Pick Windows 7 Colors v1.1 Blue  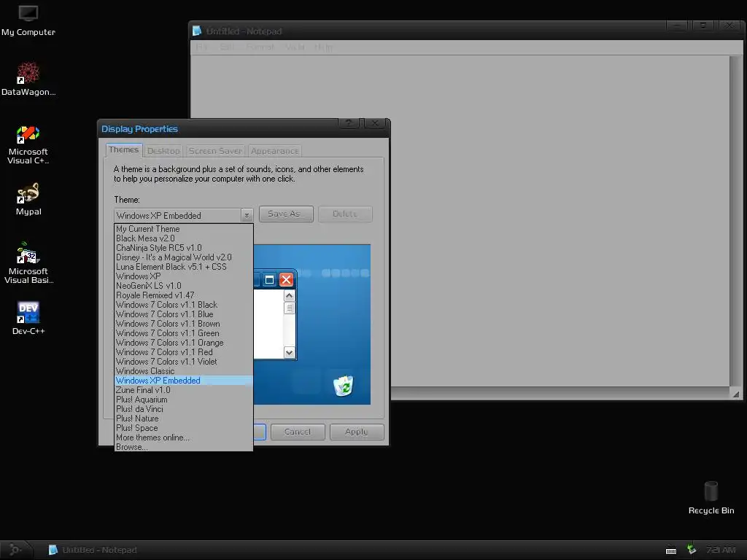(183, 314)
